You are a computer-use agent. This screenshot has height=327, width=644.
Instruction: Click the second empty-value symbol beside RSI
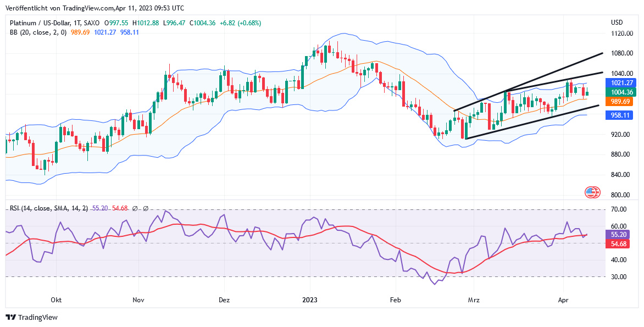coord(146,208)
